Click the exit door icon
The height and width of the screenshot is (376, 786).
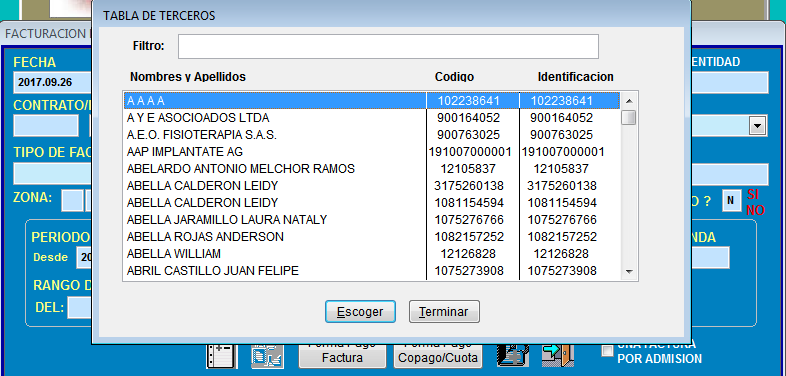pos(558,356)
